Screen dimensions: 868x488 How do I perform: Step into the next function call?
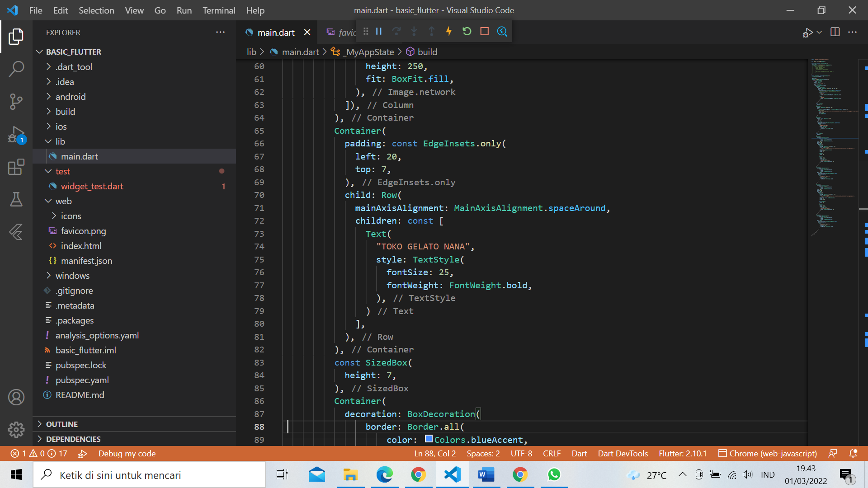414,31
